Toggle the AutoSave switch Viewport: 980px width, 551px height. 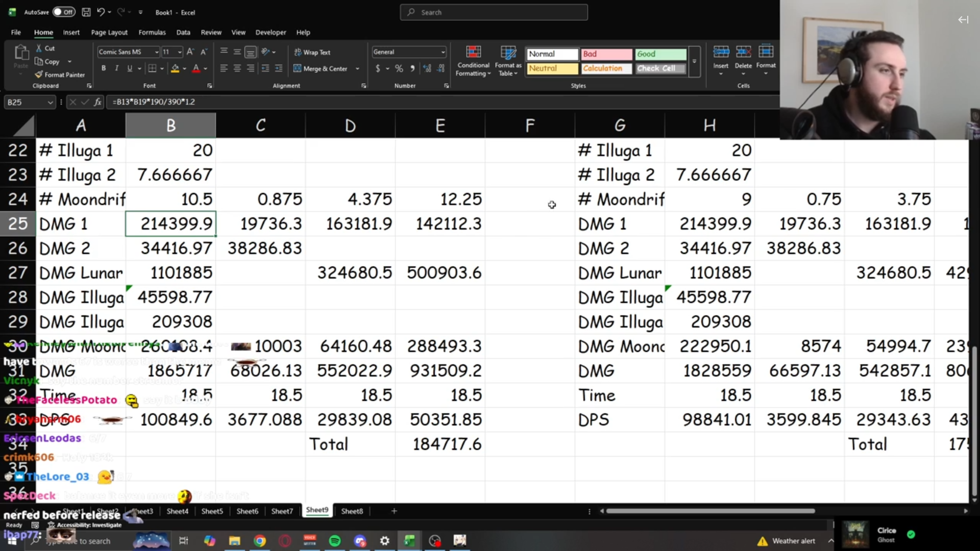(64, 12)
